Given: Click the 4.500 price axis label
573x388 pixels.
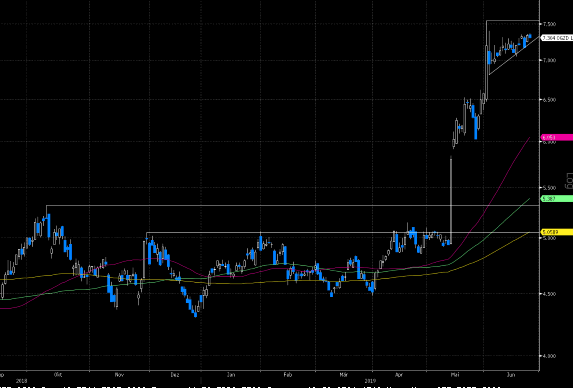Looking at the screenshot, I should [550, 294].
